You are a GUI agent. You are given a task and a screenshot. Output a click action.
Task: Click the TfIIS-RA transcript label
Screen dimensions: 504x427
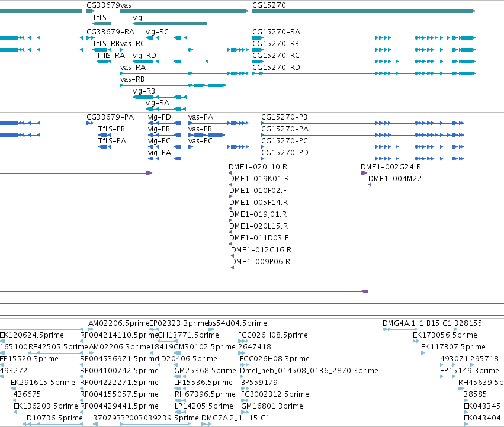coord(111,56)
